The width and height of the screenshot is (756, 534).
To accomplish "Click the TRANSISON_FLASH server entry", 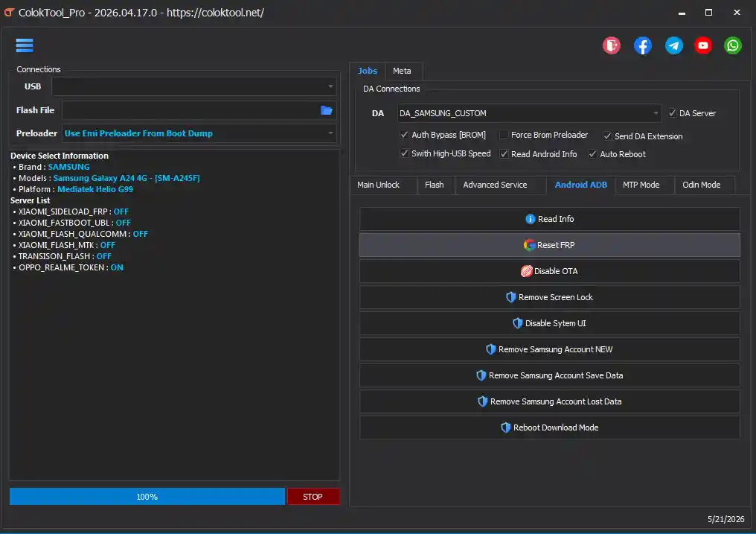I will pos(63,256).
